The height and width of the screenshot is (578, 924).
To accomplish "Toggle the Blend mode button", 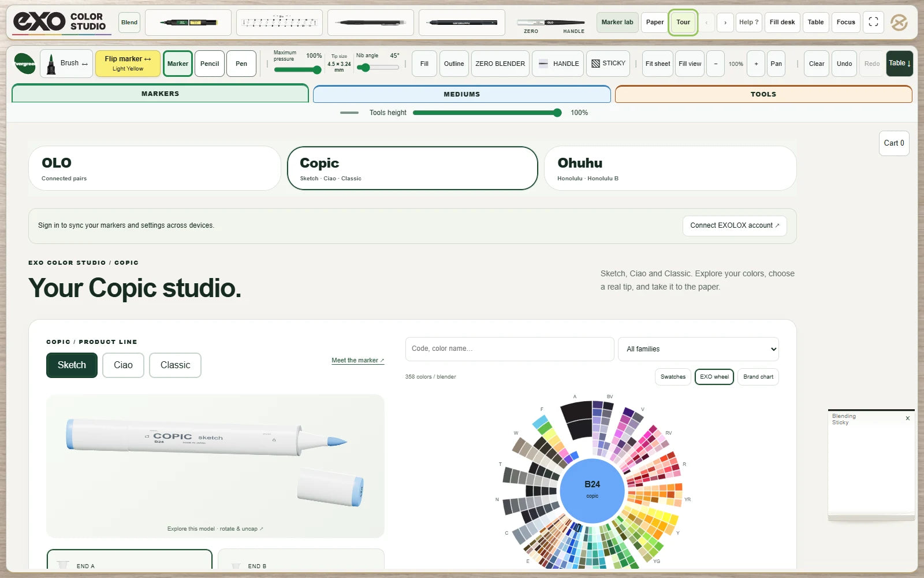I will [129, 23].
